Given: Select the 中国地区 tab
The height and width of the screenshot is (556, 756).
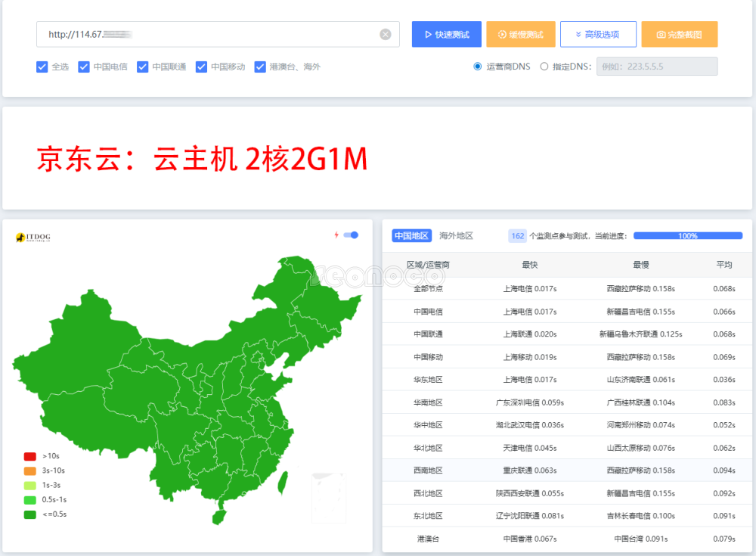Looking at the screenshot, I should [411, 236].
